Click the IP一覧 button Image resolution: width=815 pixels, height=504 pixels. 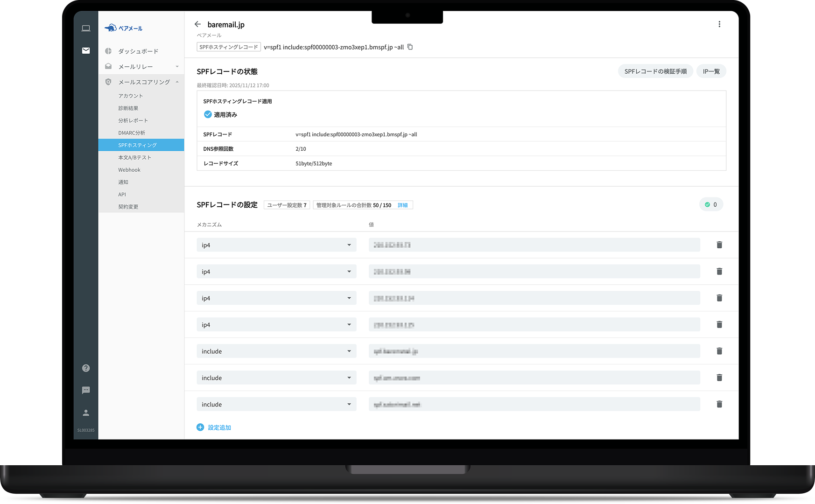click(711, 71)
